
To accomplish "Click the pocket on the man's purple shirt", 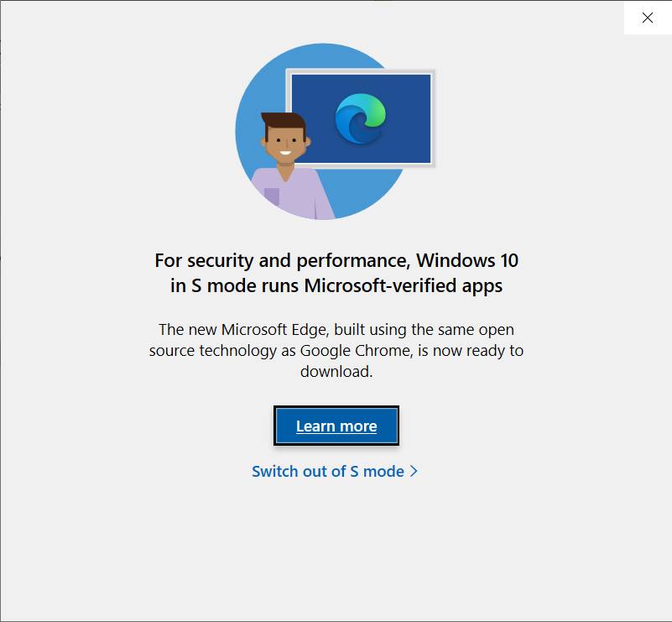I will pos(272,196).
